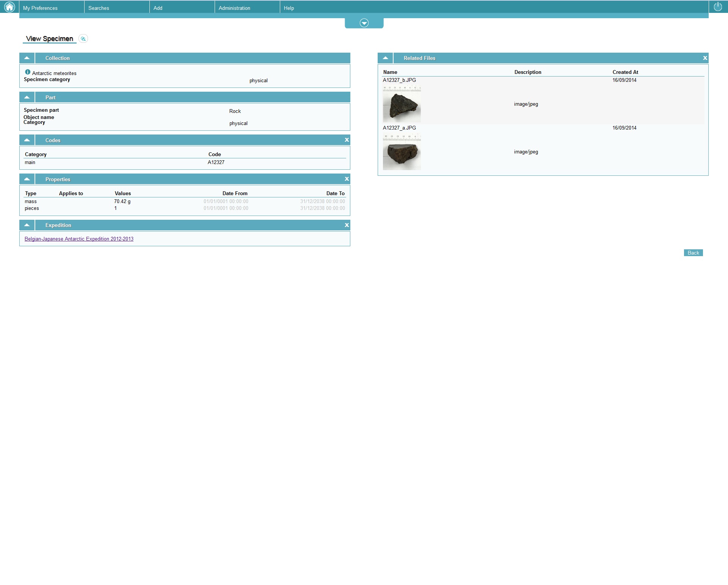The width and height of the screenshot is (728, 585).
Task: Close the Related Files widget
Action: (x=705, y=58)
